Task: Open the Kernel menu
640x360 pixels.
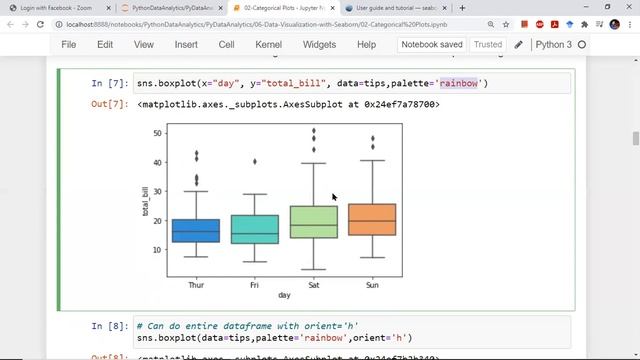Action: click(x=269, y=44)
